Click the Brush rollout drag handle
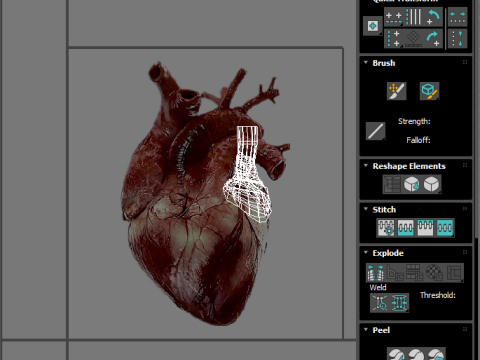 point(465,62)
